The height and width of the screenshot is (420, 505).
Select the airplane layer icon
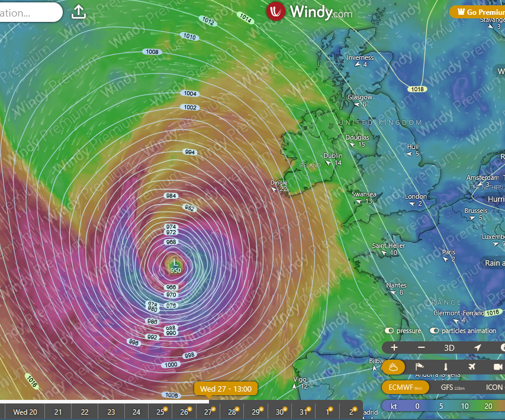point(472,367)
